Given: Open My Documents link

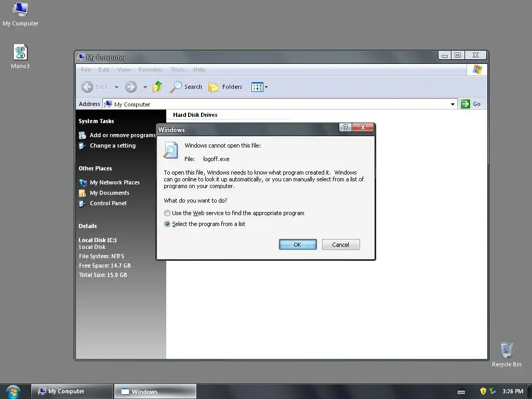Looking at the screenshot, I should (x=110, y=193).
